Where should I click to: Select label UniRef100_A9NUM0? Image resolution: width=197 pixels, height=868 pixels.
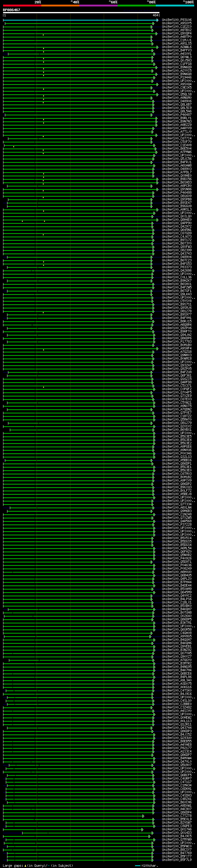(x=177, y=98)
